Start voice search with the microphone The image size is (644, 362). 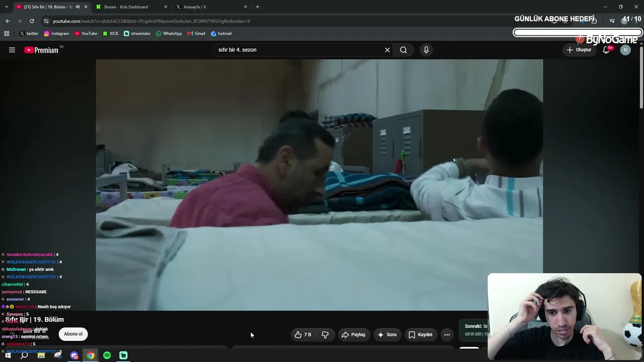[426, 50]
